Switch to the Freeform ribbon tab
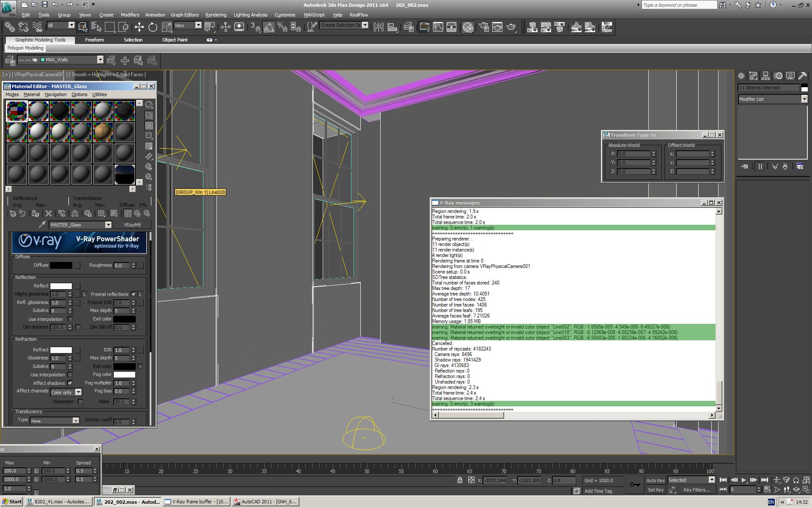Viewport: 812px width, 508px height. [x=94, y=40]
